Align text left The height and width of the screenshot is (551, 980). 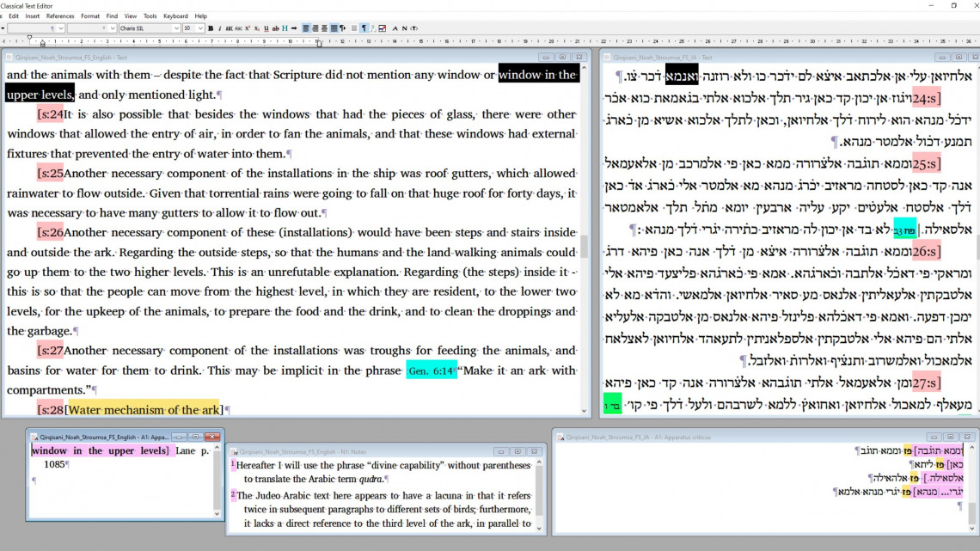[305, 28]
